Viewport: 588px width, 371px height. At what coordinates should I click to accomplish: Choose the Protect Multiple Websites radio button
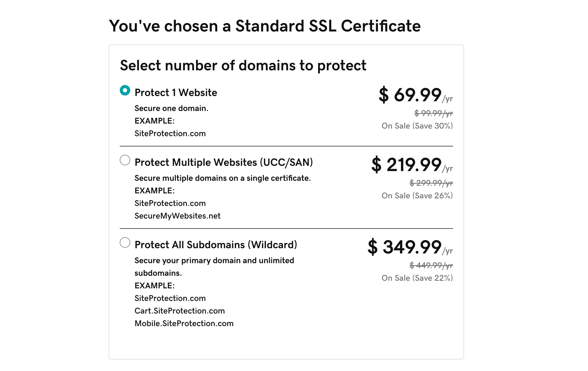tap(125, 160)
